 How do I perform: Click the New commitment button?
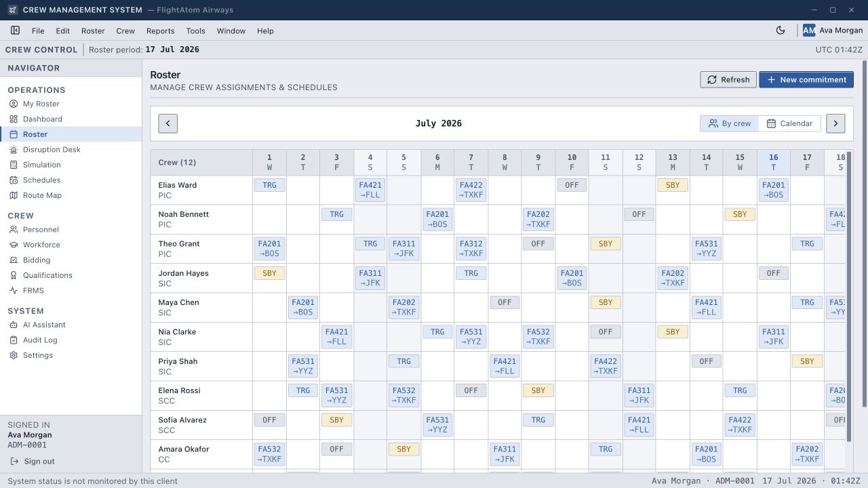(x=806, y=79)
